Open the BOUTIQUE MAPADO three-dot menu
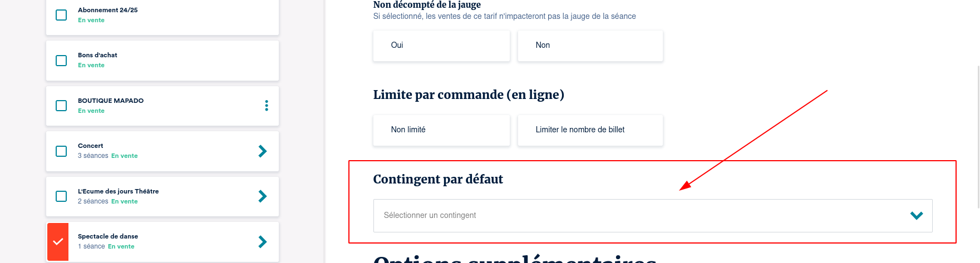The width and height of the screenshot is (980, 263). tap(267, 106)
